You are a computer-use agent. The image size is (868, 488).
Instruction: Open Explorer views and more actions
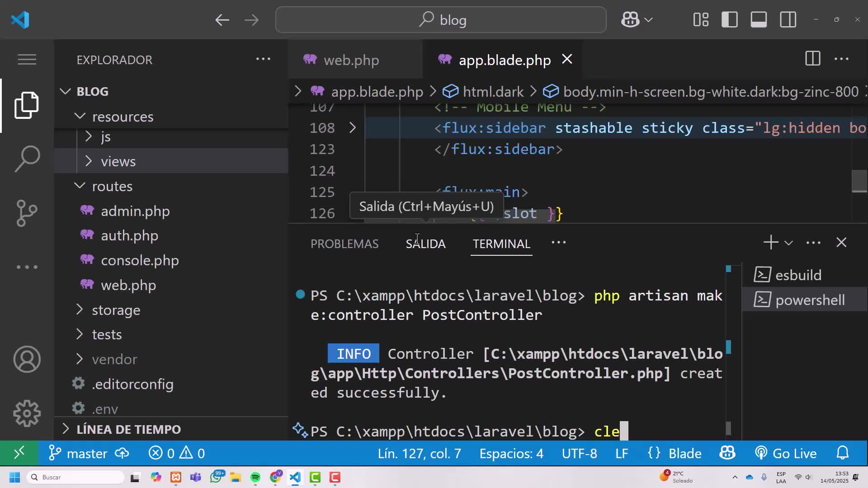click(x=263, y=59)
